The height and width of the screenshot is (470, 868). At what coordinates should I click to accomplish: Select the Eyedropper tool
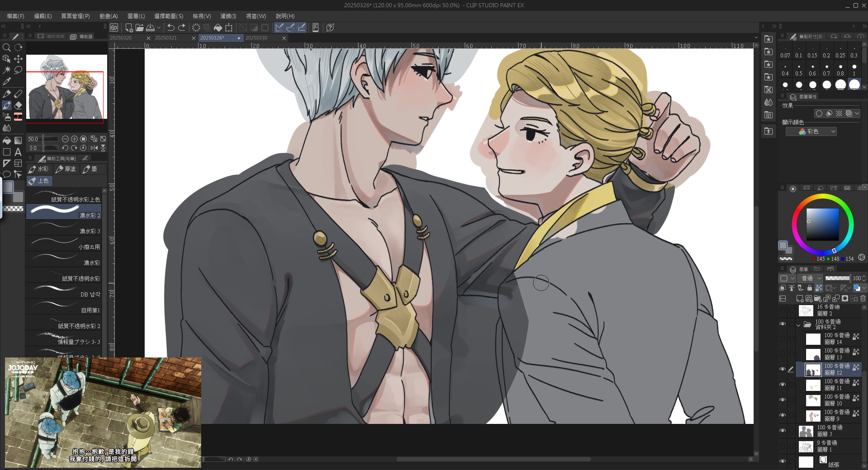pos(7,82)
